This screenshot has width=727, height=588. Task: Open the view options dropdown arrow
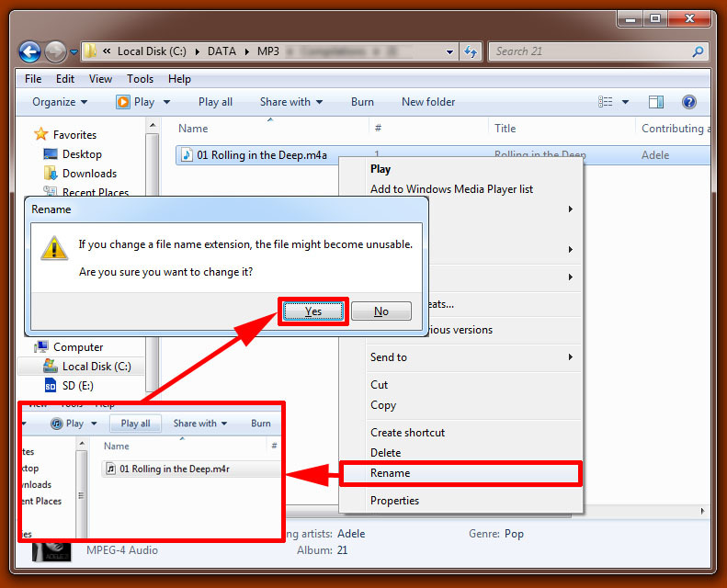click(626, 102)
